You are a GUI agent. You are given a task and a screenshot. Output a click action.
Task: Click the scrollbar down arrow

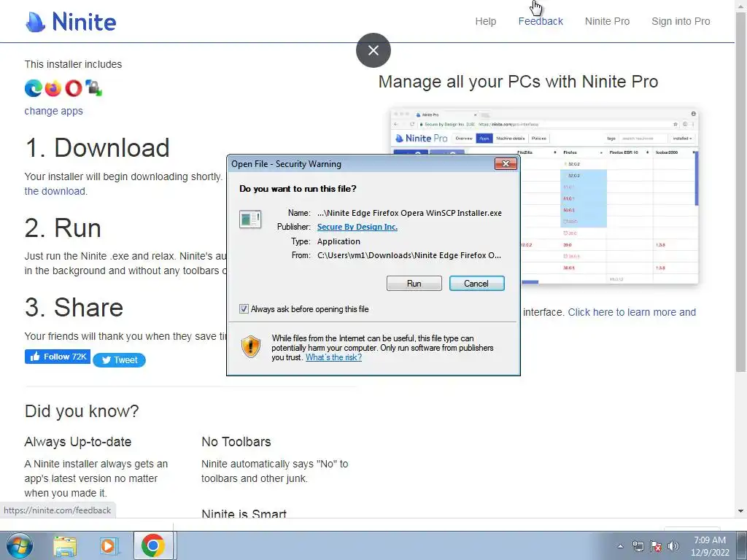(x=741, y=511)
